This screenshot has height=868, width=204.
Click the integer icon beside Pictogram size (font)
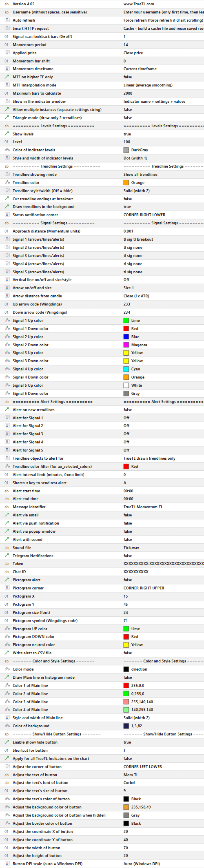pos(7,613)
